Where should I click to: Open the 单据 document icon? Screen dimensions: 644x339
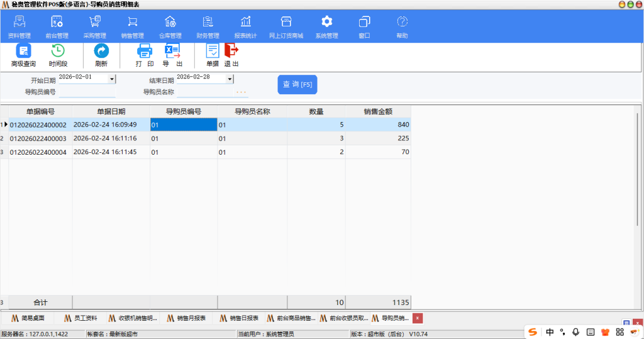click(x=213, y=55)
